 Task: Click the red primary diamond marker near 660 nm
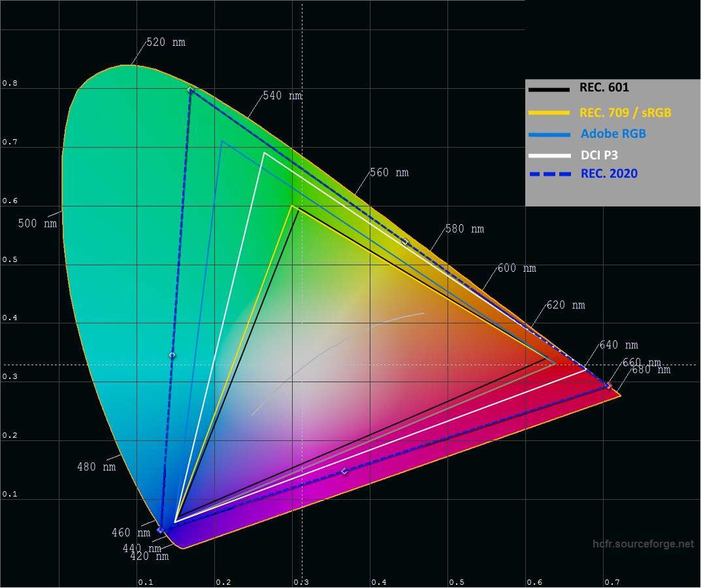click(x=608, y=385)
